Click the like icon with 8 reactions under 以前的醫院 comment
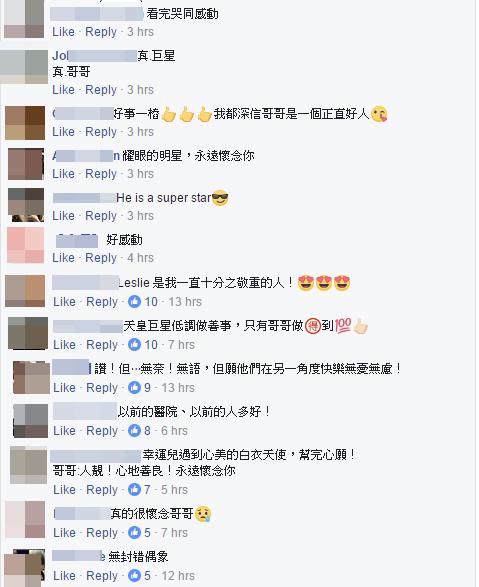Screen dimensions: 479x587 (x=134, y=431)
